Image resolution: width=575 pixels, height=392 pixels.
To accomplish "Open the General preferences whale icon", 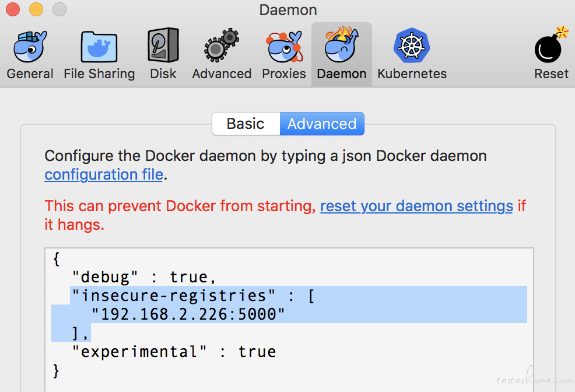I will pyautogui.click(x=30, y=47).
